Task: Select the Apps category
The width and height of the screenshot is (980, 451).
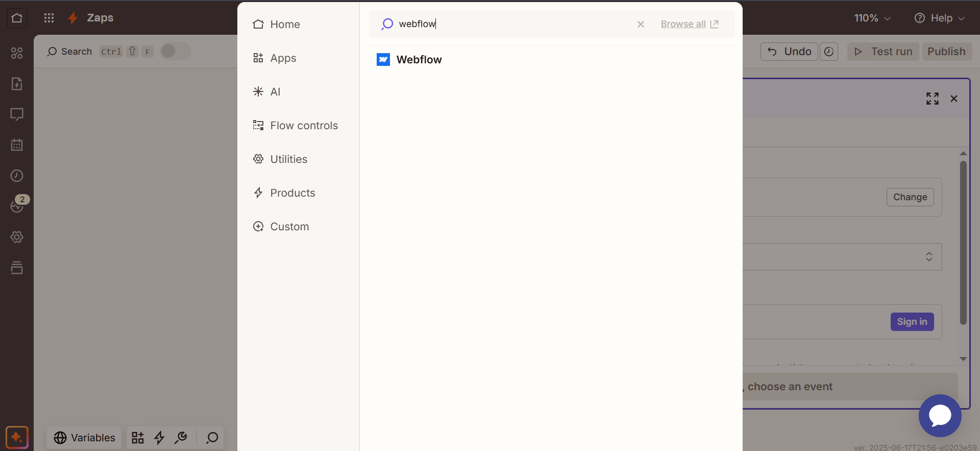Action: click(299, 58)
